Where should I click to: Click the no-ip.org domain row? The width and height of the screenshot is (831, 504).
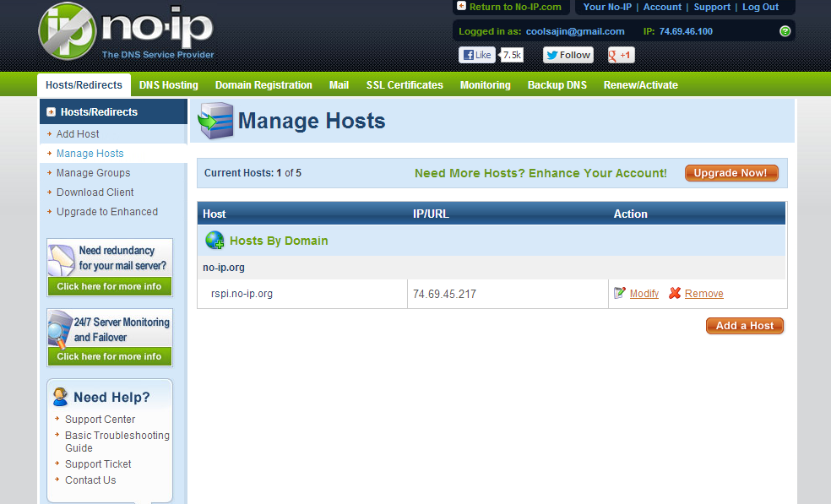(x=492, y=268)
